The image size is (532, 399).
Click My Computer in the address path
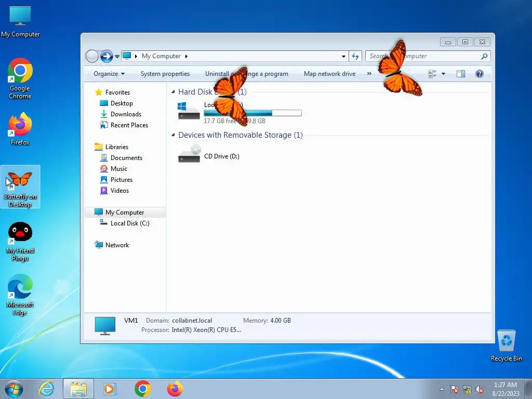tap(161, 56)
